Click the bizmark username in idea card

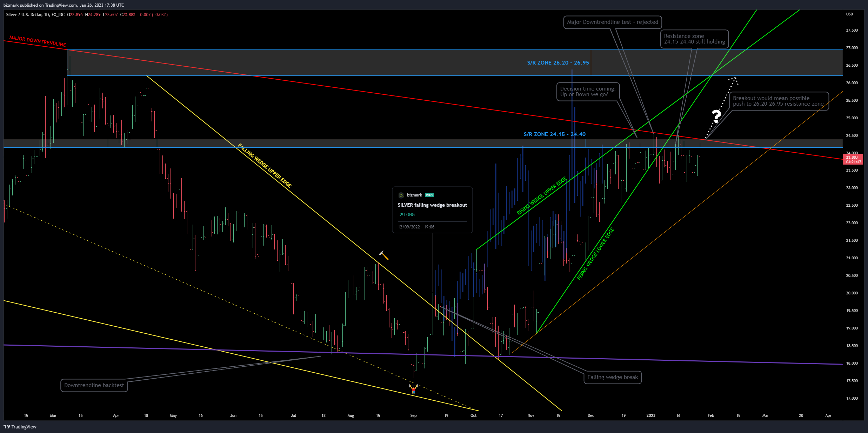pos(414,195)
